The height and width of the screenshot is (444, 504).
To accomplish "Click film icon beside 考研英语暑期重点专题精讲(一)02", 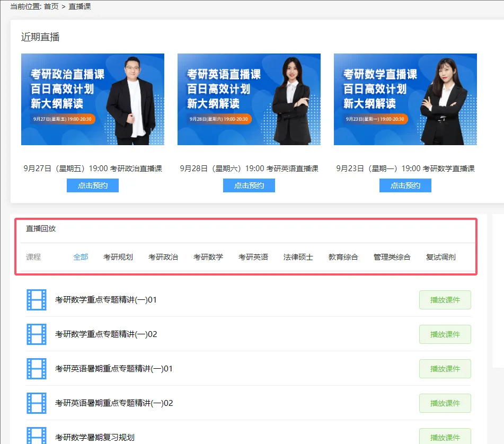I will click(37, 403).
